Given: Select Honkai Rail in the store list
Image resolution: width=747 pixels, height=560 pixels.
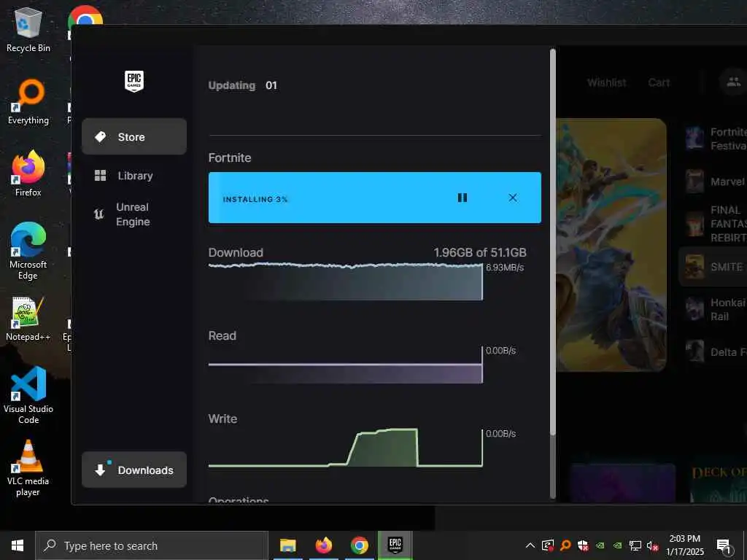Looking at the screenshot, I should coord(715,309).
